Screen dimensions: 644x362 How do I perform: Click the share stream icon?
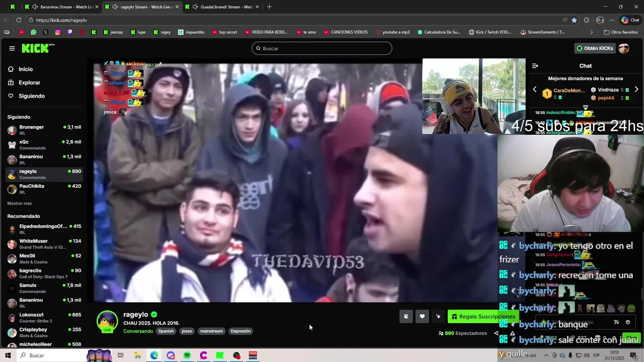point(496,333)
